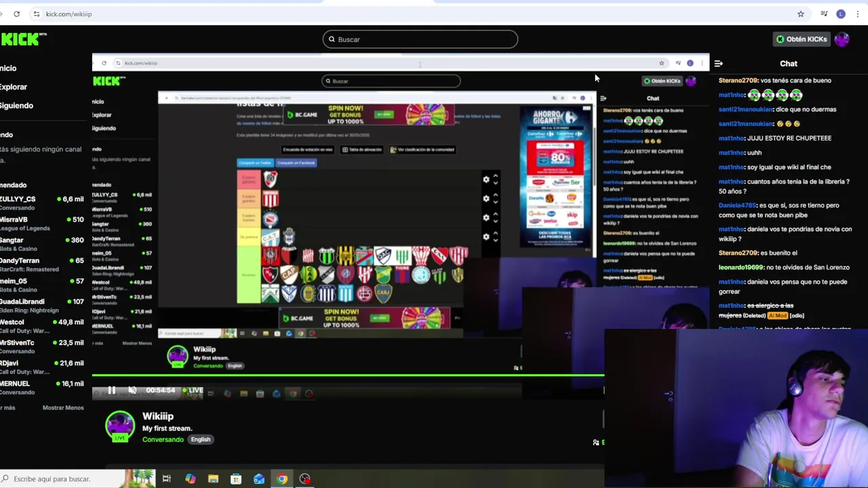Click the English language tag below player
Image resolution: width=868 pixels, height=488 pixels.
pos(201,439)
